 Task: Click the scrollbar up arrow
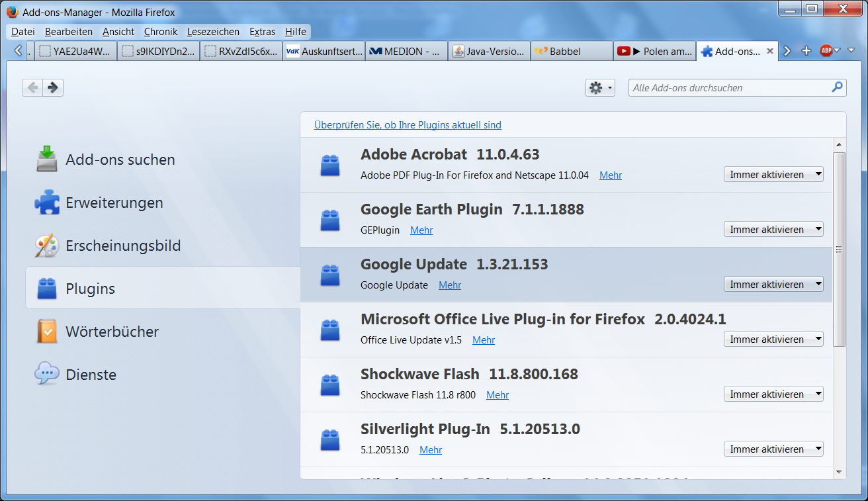839,144
